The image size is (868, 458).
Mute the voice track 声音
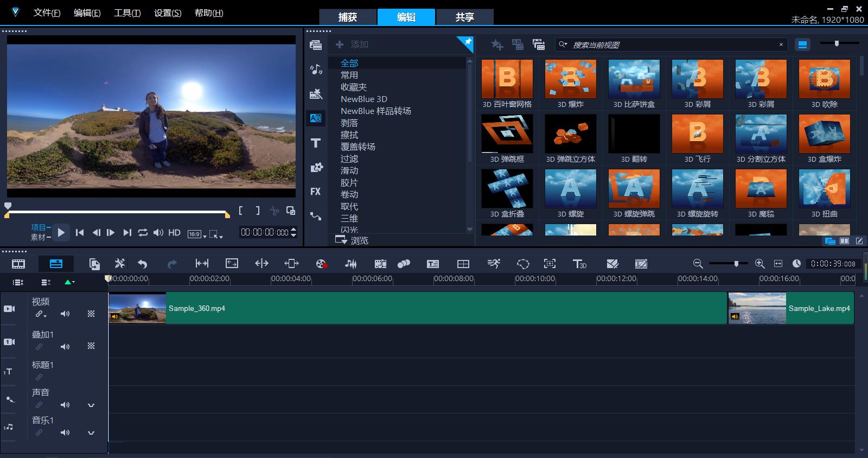[x=65, y=405]
